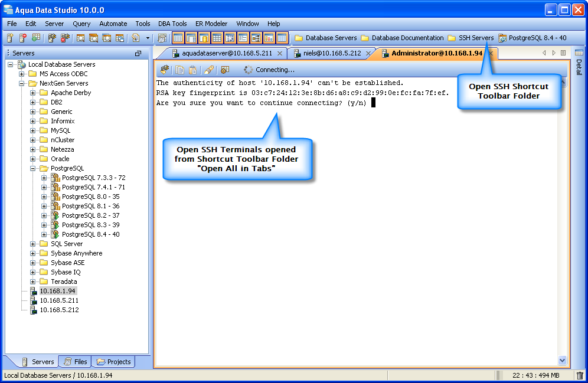Collapse the PostgreSQL folder
The width and height of the screenshot is (588, 383).
click(x=33, y=168)
